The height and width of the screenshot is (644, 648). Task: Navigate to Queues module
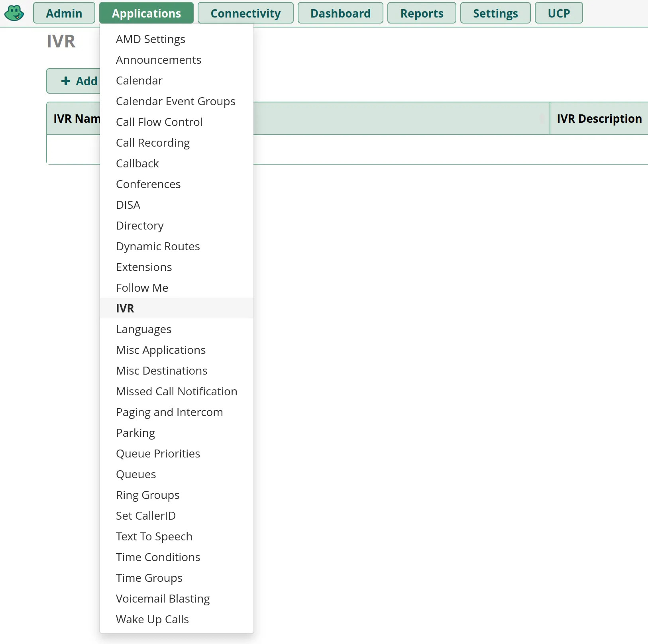[x=136, y=474]
